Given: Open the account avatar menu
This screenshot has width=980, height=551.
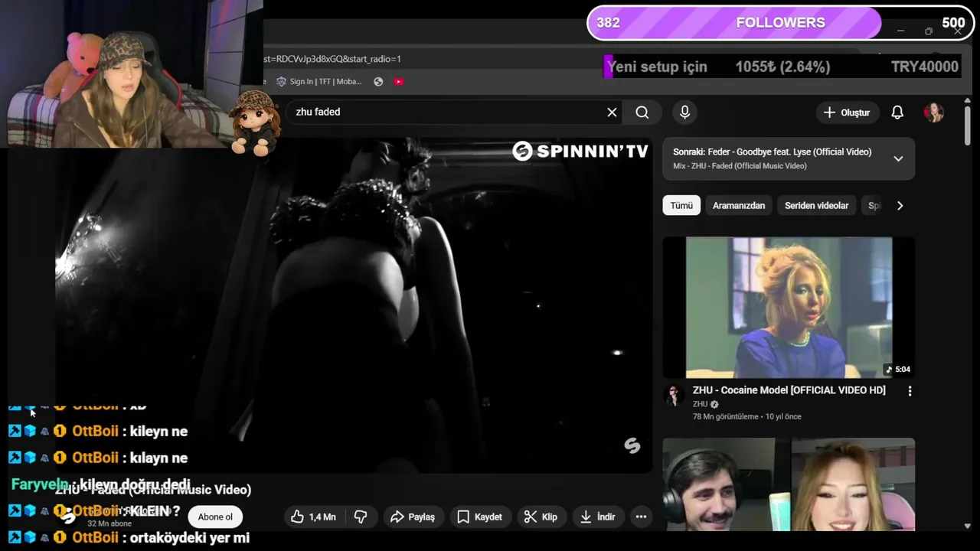Looking at the screenshot, I should [934, 112].
